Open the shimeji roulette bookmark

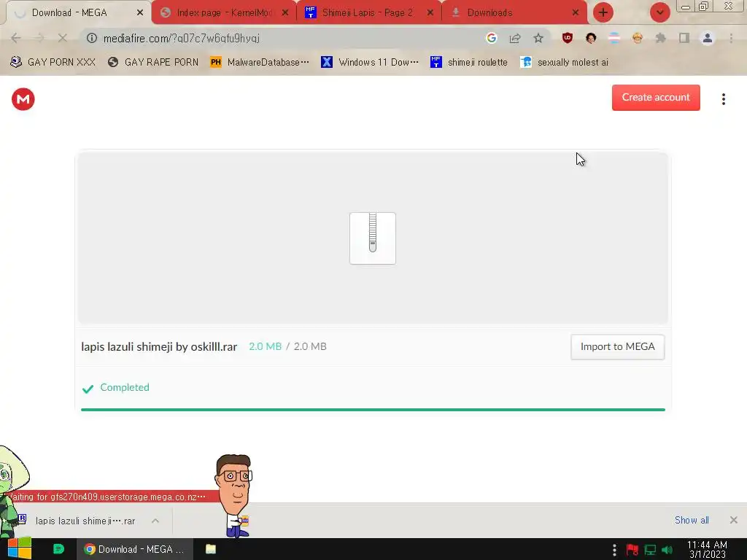click(469, 62)
